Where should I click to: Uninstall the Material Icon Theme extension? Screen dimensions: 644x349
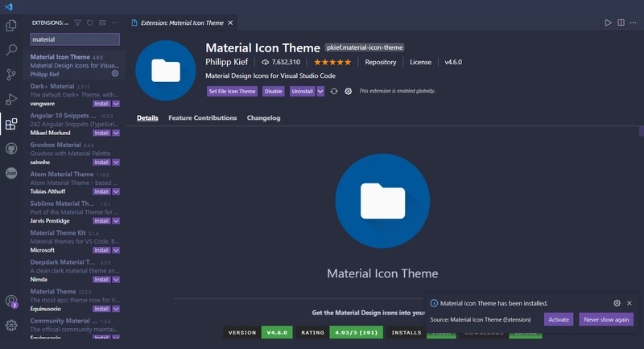click(303, 91)
